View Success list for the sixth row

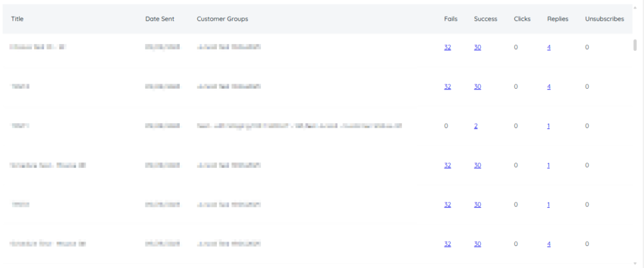pos(477,244)
